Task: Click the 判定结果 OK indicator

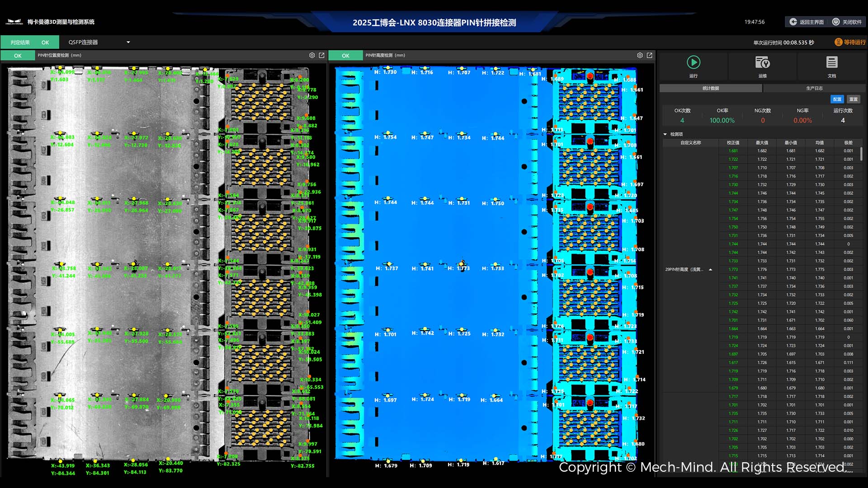Action: pos(30,42)
